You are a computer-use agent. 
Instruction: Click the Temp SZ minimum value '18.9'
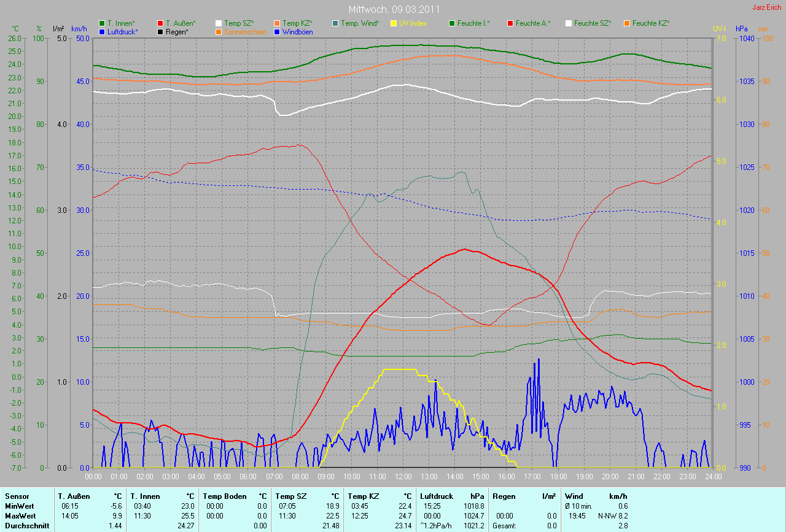(333, 506)
